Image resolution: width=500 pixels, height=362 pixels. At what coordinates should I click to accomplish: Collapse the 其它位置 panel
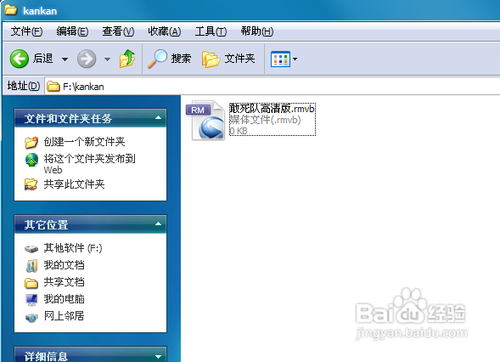click(x=158, y=224)
